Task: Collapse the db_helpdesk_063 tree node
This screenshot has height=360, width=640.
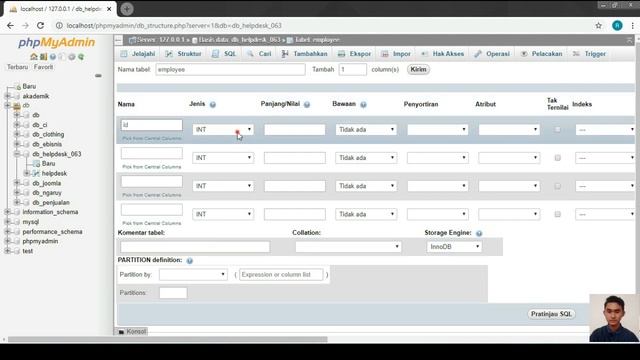Action: (17, 154)
